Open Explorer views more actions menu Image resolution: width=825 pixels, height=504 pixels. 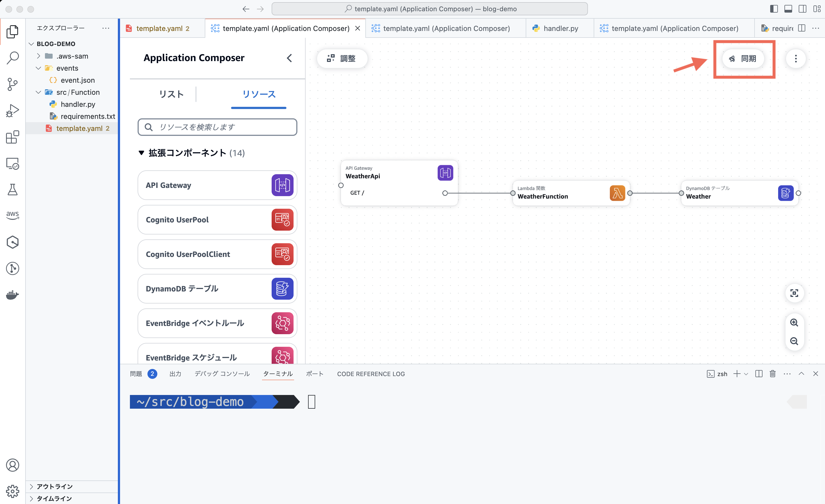point(106,28)
